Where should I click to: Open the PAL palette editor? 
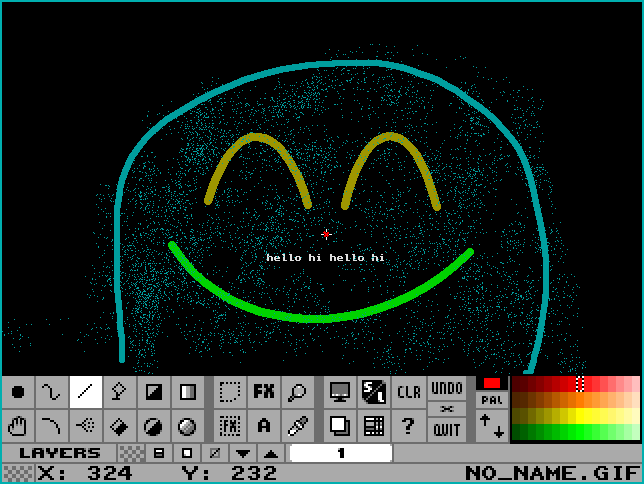492,400
